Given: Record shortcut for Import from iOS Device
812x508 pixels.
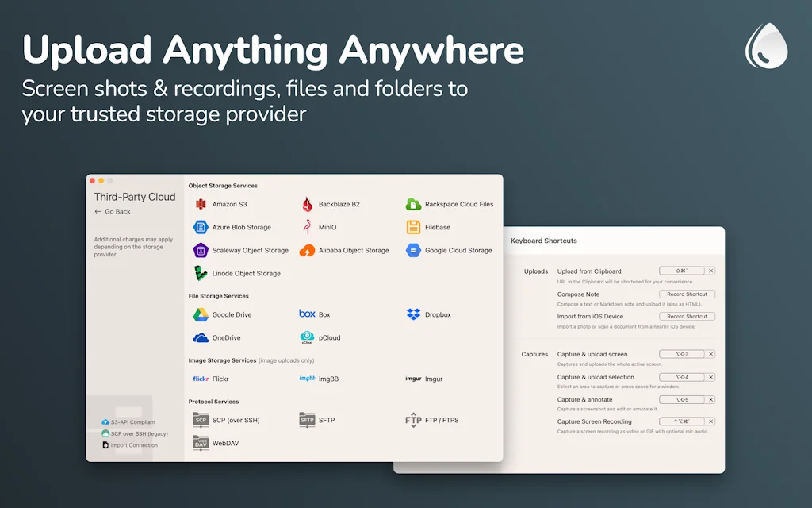Looking at the screenshot, I should click(687, 317).
